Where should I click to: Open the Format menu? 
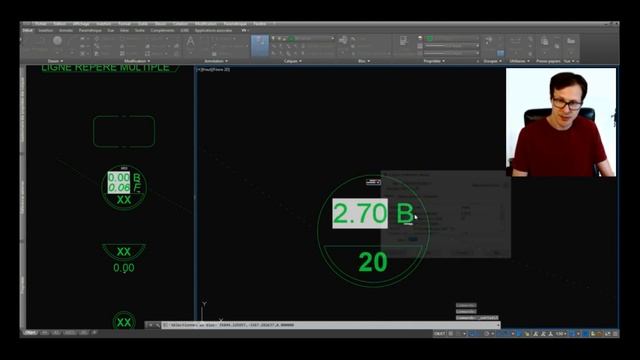pos(124,24)
